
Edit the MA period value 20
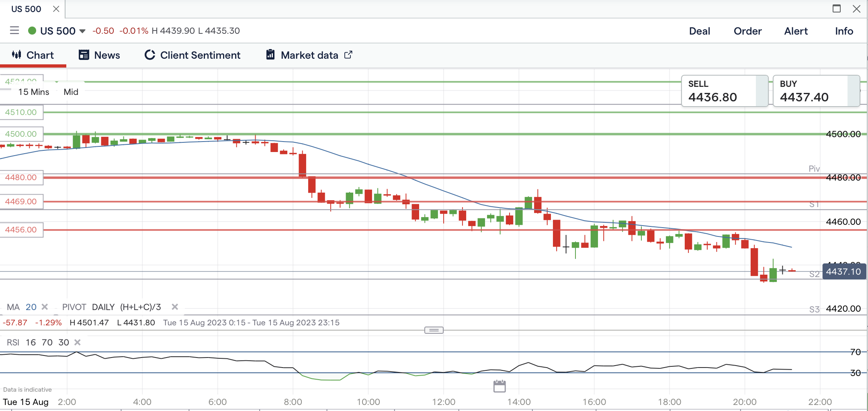[31, 307]
